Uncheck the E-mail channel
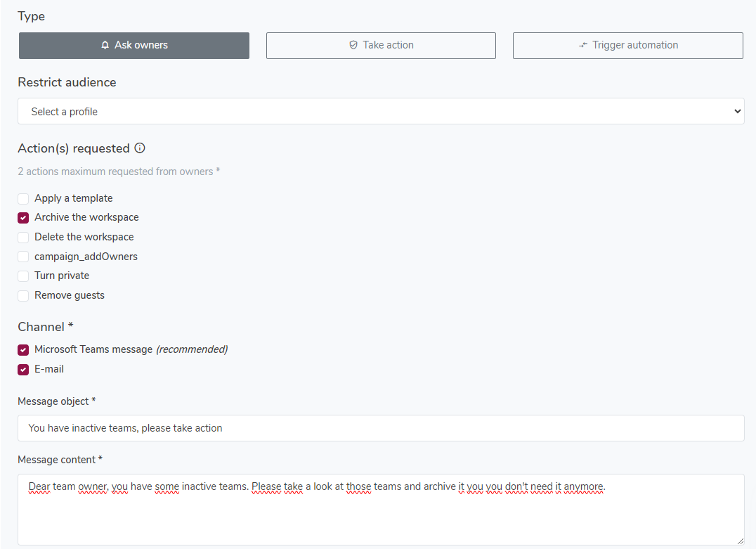Image resolution: width=756 pixels, height=549 pixels. pyautogui.click(x=22, y=369)
